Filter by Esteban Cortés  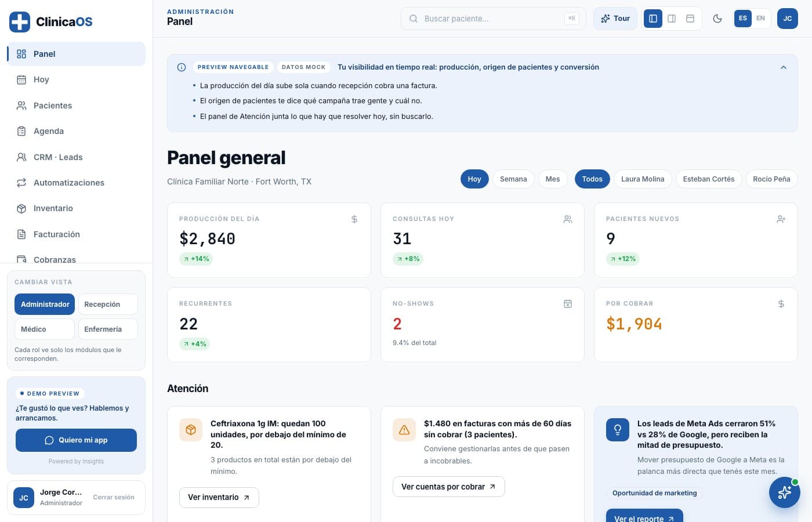coord(709,179)
